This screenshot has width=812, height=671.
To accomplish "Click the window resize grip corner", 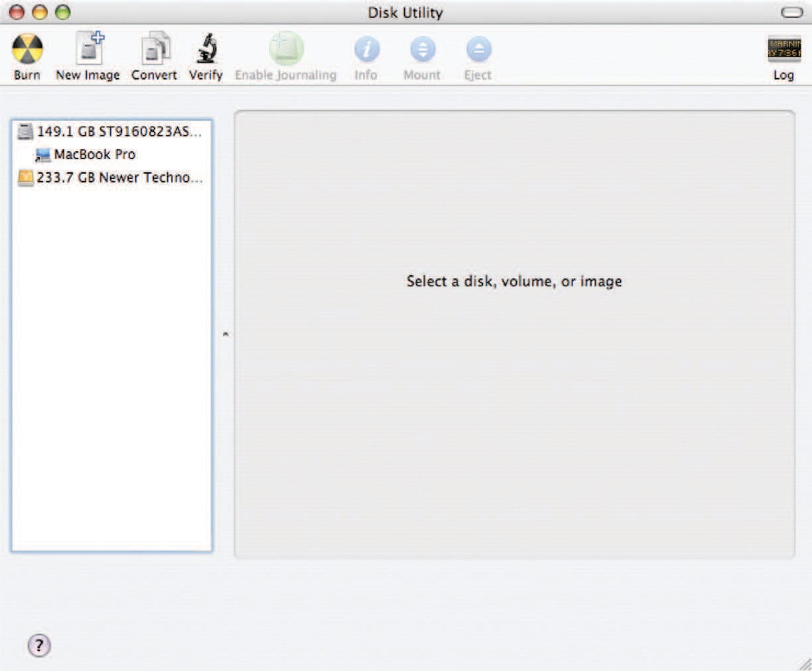I will [804, 664].
